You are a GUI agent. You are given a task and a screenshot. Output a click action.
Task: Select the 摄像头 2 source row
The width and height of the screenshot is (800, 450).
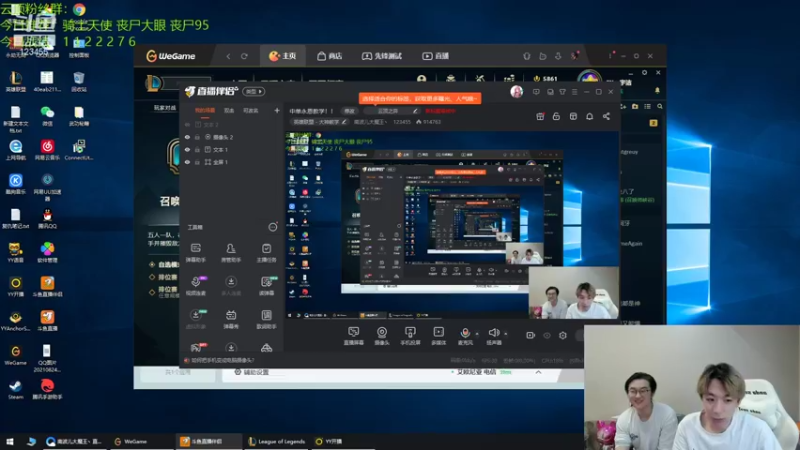pyautogui.click(x=232, y=137)
